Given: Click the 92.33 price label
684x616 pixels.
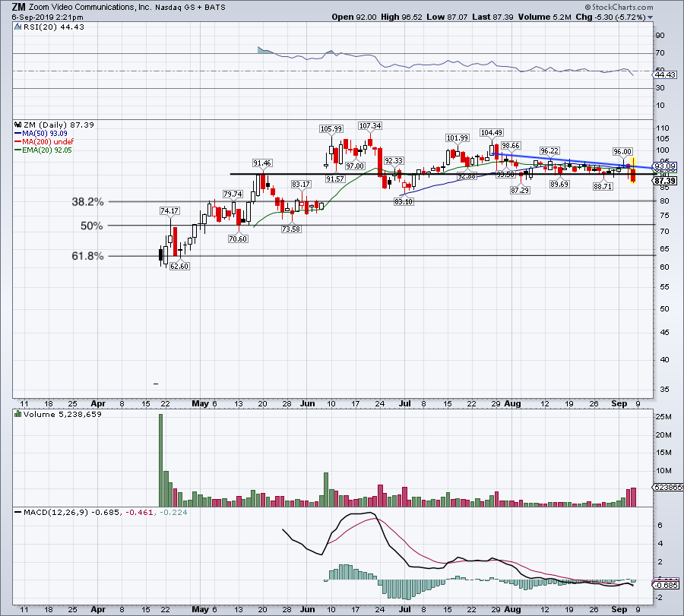Looking at the screenshot, I should click(x=394, y=160).
